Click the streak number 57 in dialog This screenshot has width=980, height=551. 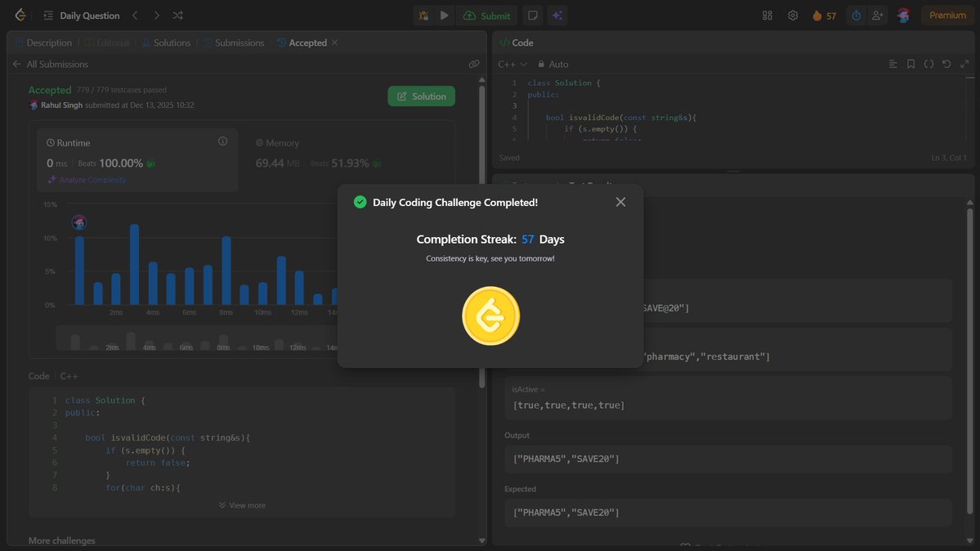tap(527, 239)
